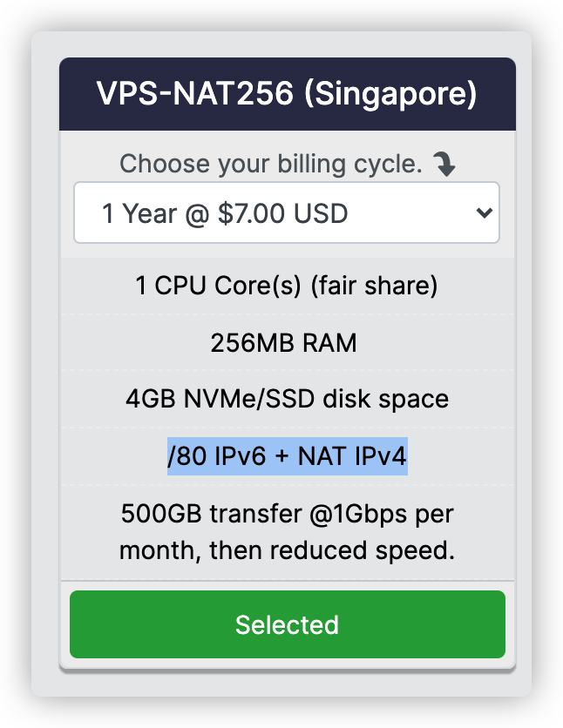Click the curved arrow icon beside billing cycle
Screen dimensions: 563x728
pos(444,165)
